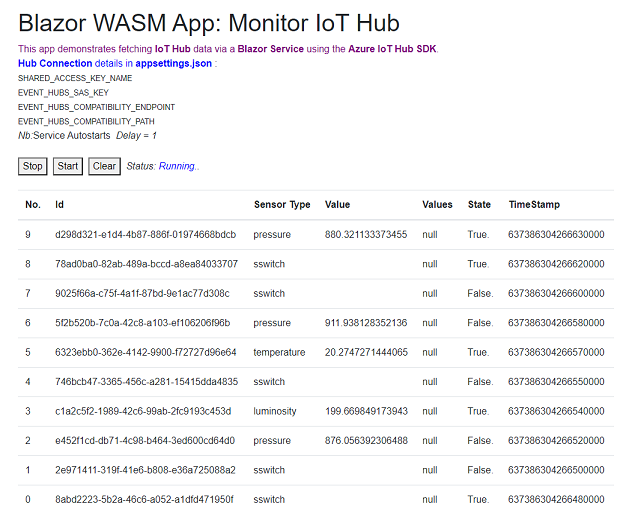
Task: Click the Blazor WASM App page heading
Action: click(209, 23)
